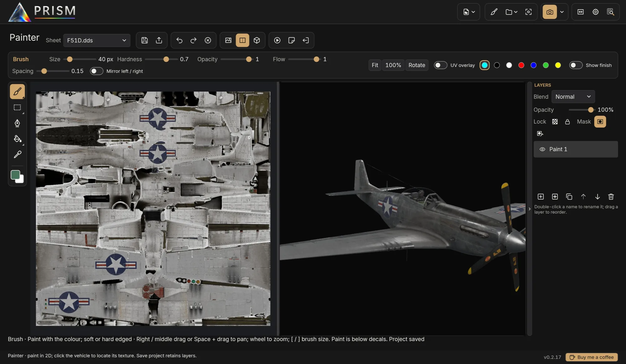Move the layer up with arrow
Image resolution: width=626 pixels, height=364 pixels.
(583, 197)
